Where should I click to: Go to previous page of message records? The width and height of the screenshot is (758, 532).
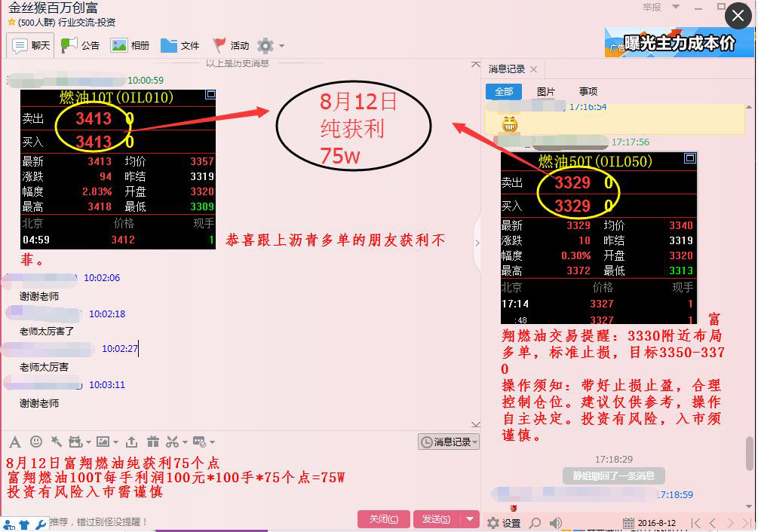713,523
